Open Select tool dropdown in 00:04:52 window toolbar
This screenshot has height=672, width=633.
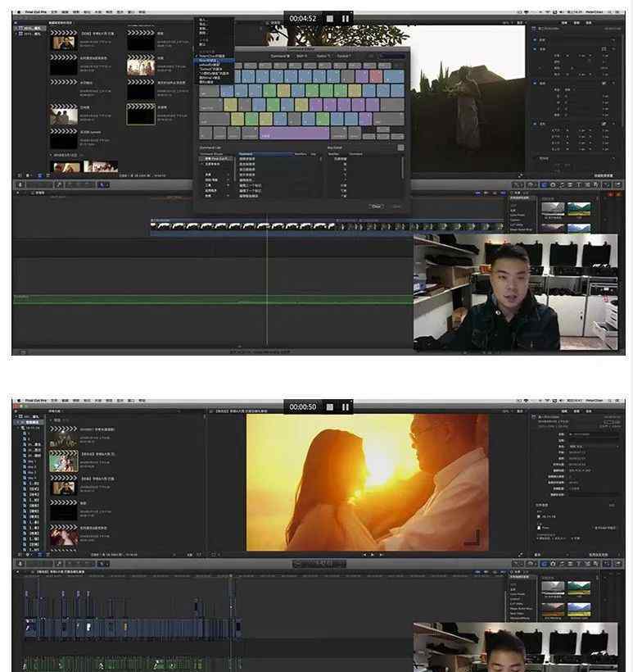tap(103, 184)
